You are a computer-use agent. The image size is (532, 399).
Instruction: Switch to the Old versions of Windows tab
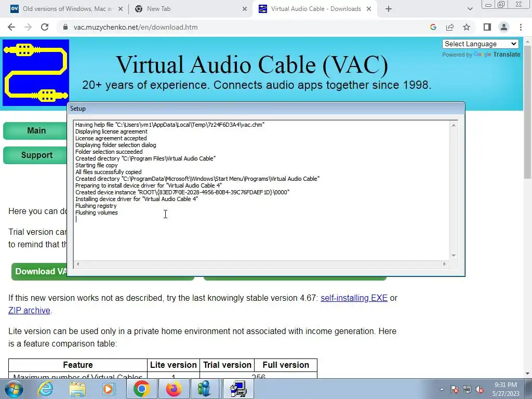pos(66,9)
